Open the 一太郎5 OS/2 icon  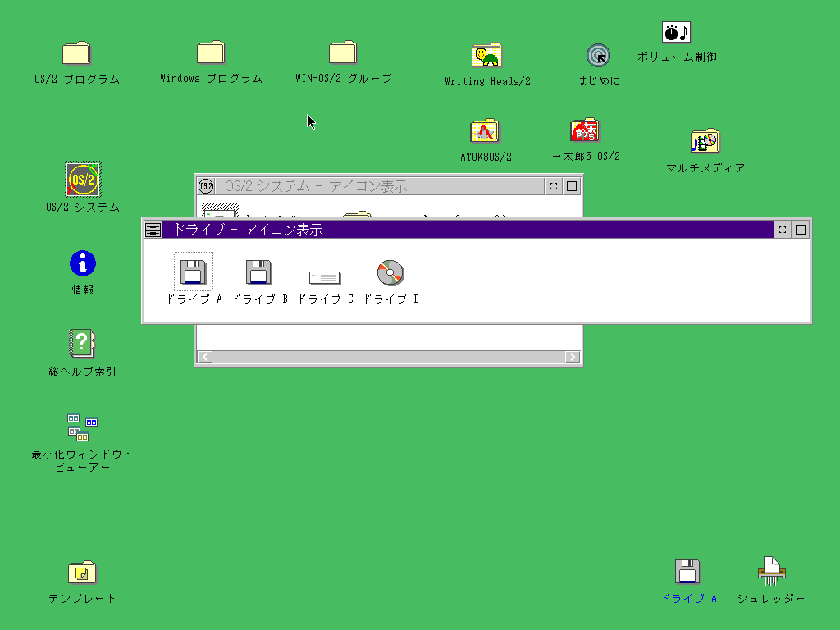point(585,130)
